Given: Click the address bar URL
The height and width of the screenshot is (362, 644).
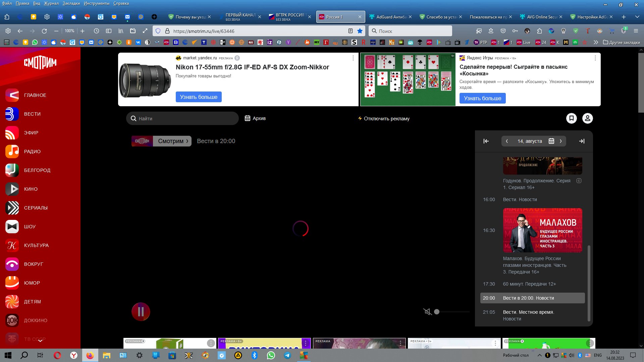Looking at the screenshot, I should tap(204, 31).
